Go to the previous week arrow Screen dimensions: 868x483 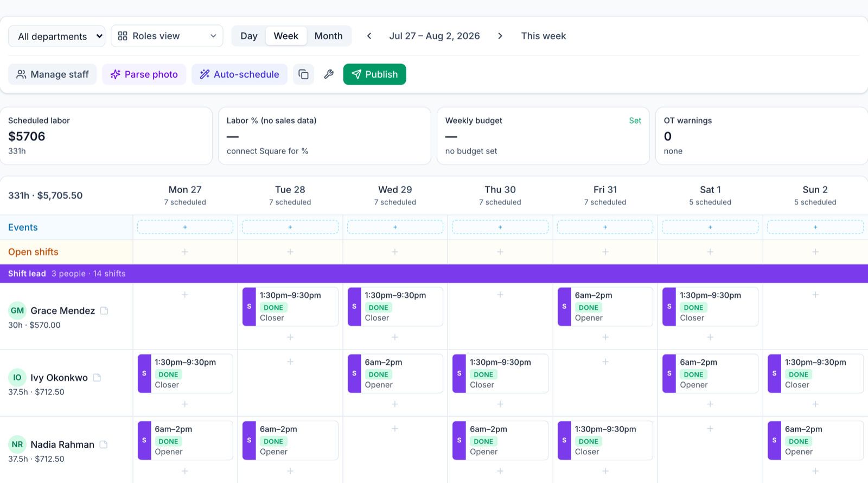369,36
